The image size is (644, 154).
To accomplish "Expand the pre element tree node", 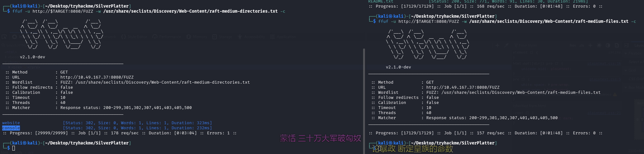I will (x=9, y=67).
